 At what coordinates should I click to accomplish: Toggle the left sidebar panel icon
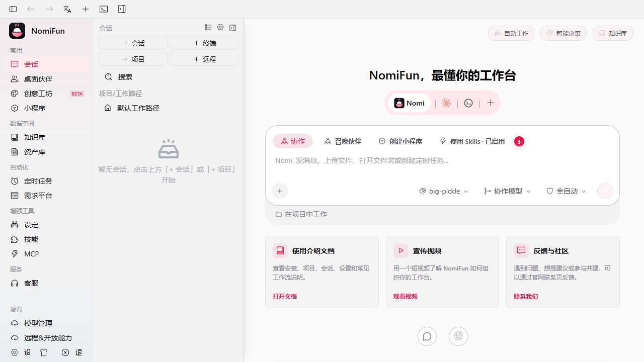(13, 9)
